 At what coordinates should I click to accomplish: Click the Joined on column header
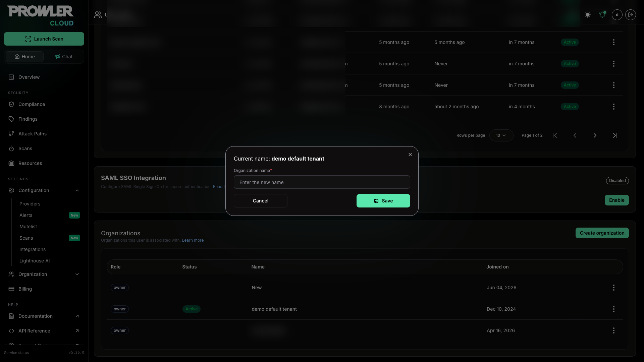(497, 267)
